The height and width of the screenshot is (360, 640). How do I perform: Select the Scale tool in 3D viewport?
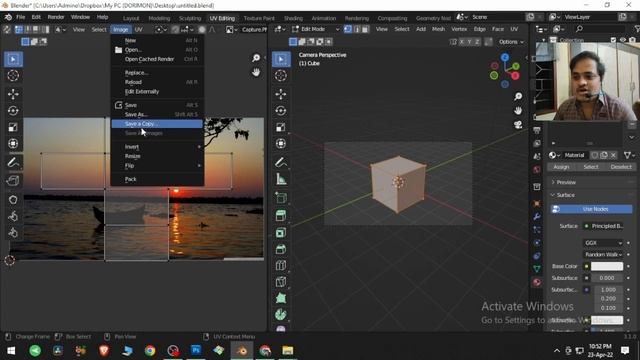(281, 127)
